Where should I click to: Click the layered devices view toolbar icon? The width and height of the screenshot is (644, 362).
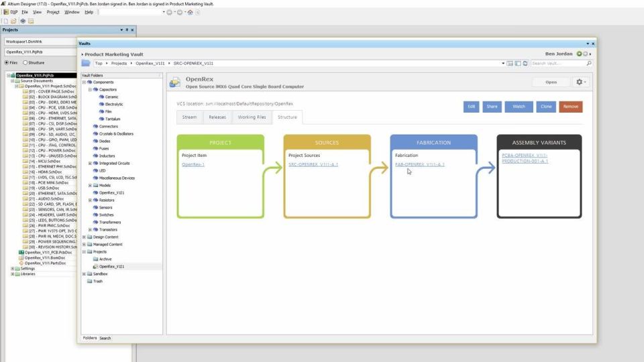pyautogui.click(x=23, y=21)
